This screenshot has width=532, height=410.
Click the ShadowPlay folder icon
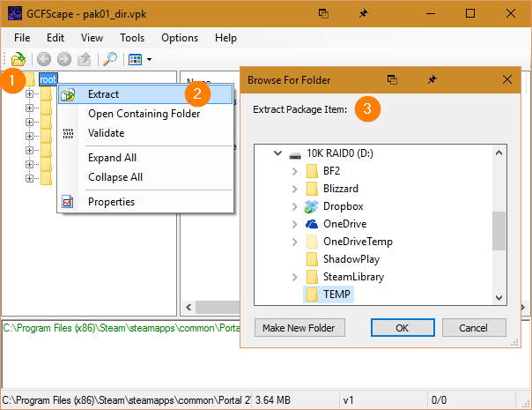tap(312, 259)
